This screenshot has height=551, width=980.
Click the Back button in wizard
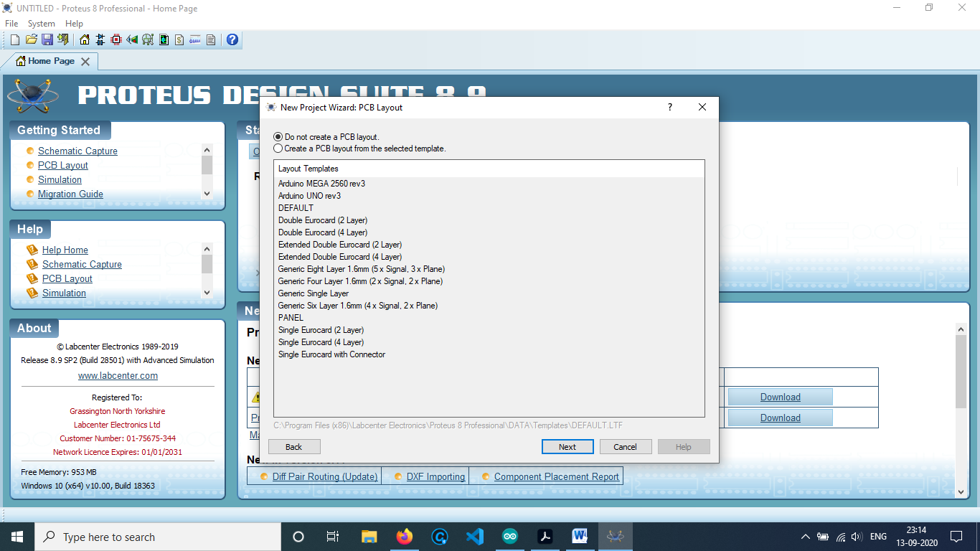294,447
